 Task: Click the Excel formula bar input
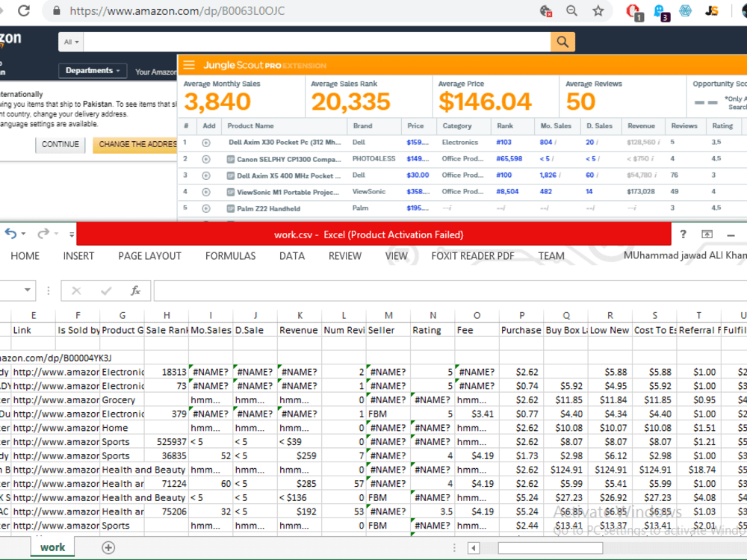pos(450,290)
